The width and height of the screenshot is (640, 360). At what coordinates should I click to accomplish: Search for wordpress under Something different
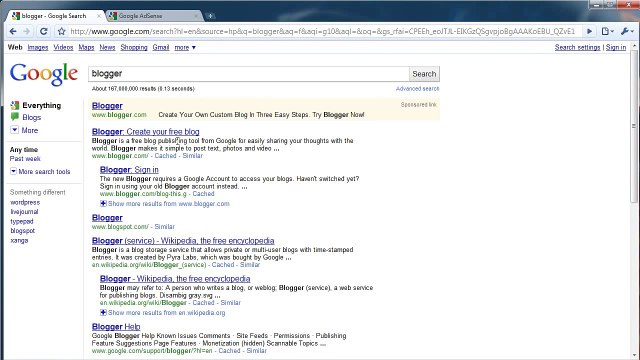pyautogui.click(x=25, y=202)
